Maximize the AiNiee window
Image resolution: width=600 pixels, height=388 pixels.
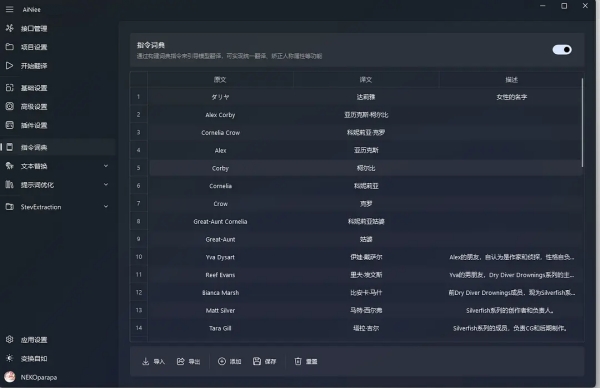click(x=564, y=6)
